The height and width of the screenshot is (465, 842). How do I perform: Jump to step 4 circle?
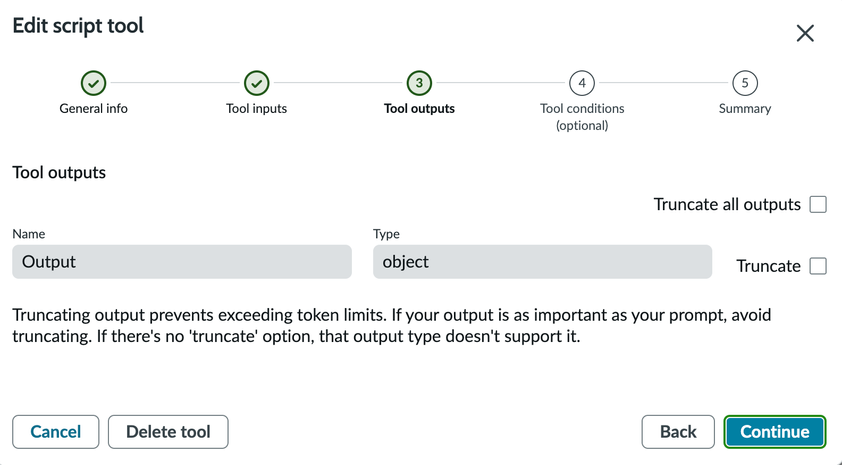582,83
